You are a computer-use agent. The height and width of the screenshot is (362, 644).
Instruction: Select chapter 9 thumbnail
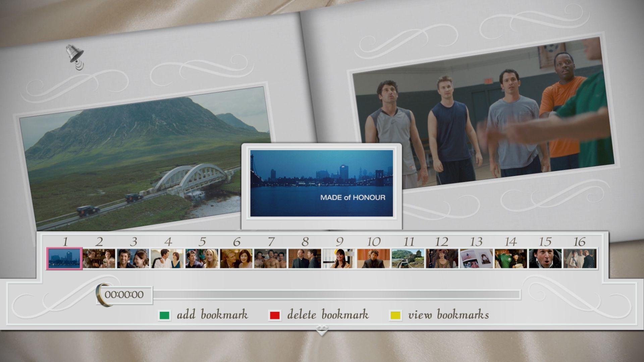coord(339,258)
